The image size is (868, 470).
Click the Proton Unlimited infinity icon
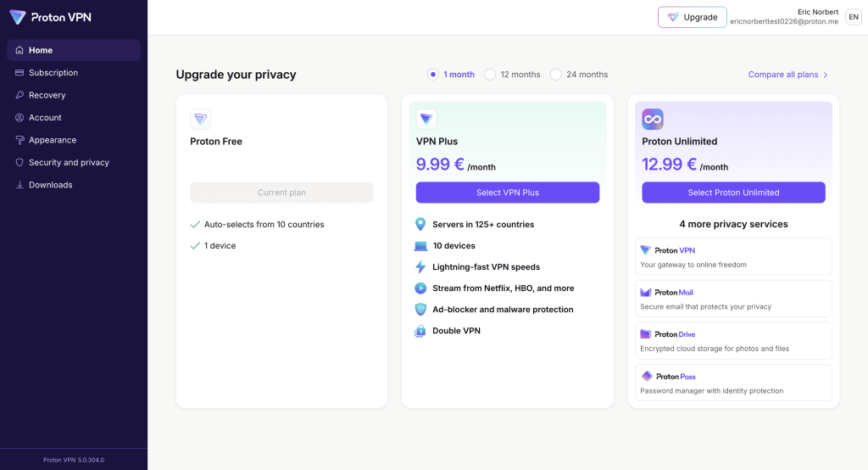[653, 119]
